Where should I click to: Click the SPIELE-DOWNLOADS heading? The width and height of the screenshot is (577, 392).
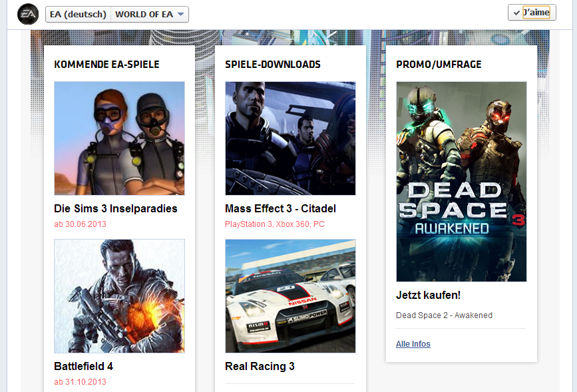(x=273, y=65)
